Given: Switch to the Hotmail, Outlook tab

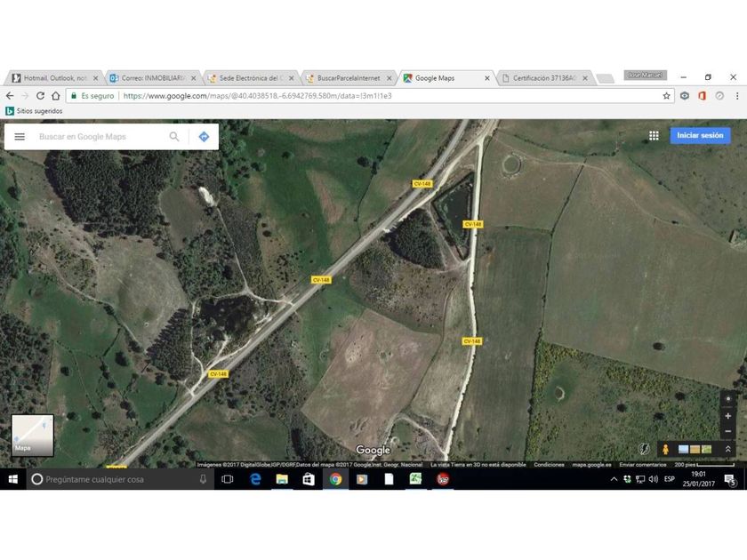Looking at the screenshot, I should point(55,78).
